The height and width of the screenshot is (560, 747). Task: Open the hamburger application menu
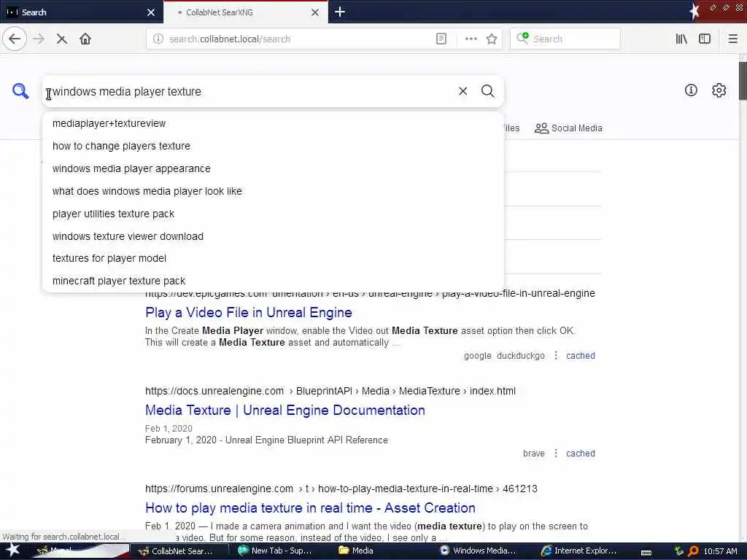[x=732, y=39]
